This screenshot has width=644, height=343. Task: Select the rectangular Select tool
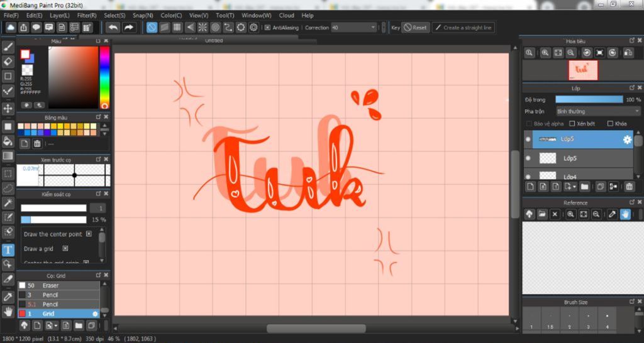coord(8,173)
